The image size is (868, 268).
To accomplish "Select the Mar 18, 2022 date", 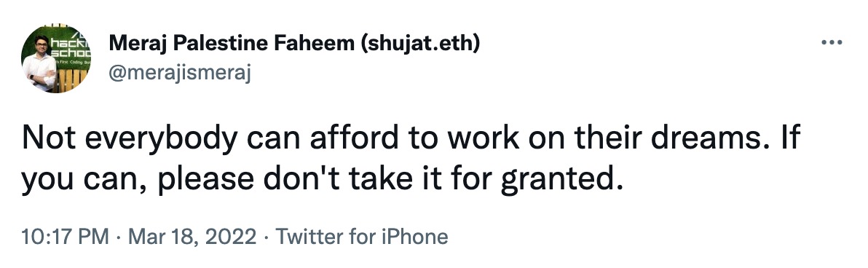I will (x=192, y=237).
